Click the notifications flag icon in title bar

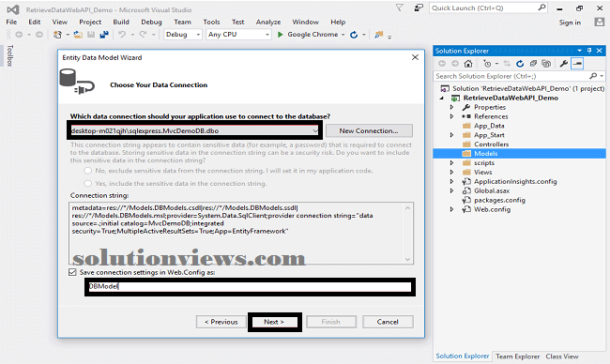[x=400, y=8]
